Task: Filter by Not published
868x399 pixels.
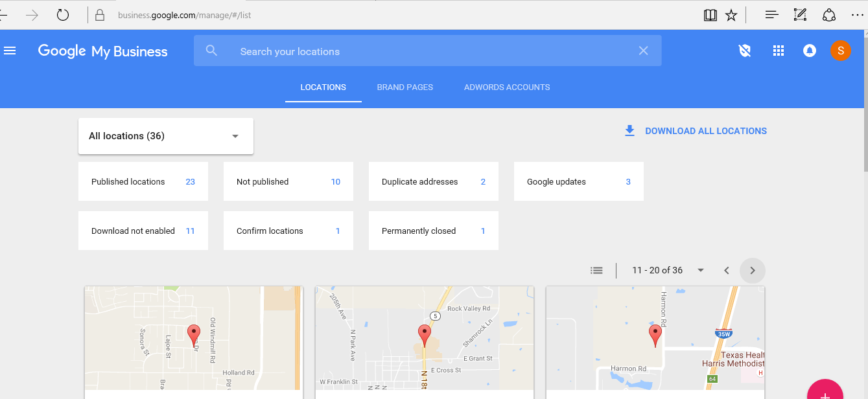Action: [x=288, y=181]
